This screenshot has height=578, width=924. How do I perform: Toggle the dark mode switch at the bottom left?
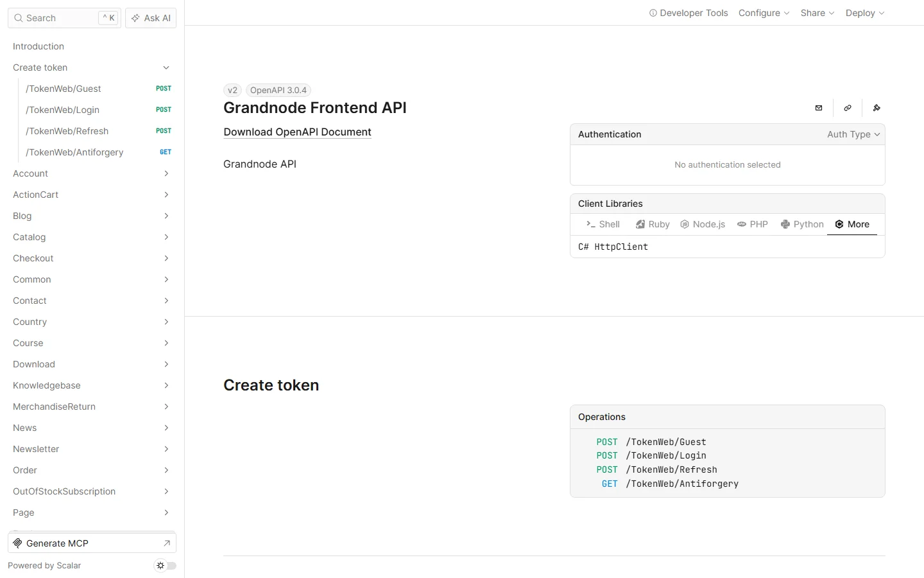tap(166, 566)
